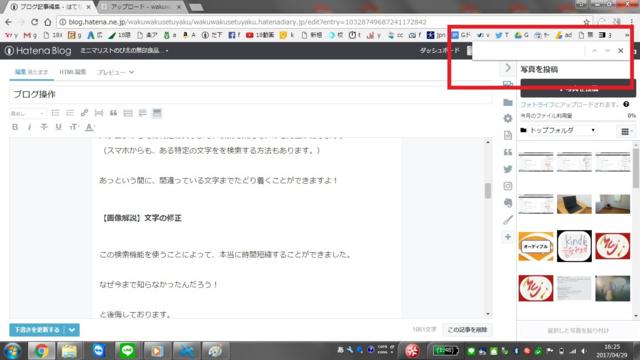Go to browser home page
640x360 pixels.
click(48, 22)
